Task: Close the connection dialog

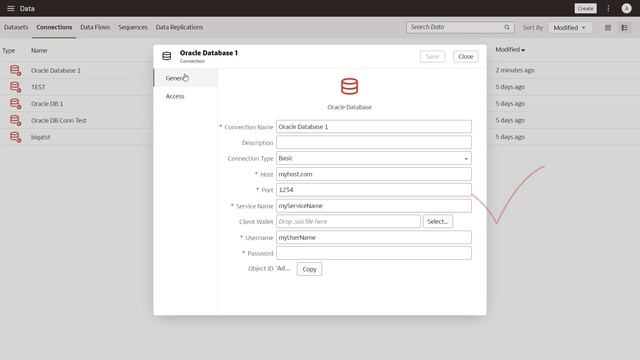Action: tap(466, 56)
